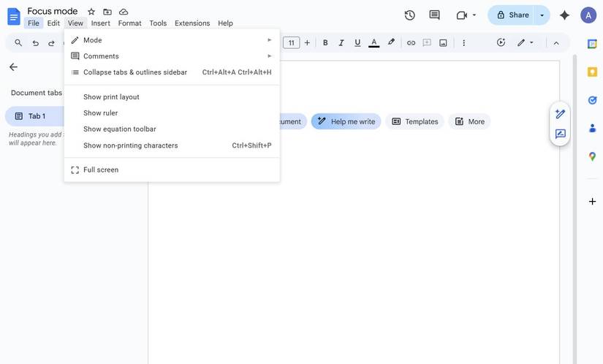Toggle Show non-printing characters

coord(172,145)
